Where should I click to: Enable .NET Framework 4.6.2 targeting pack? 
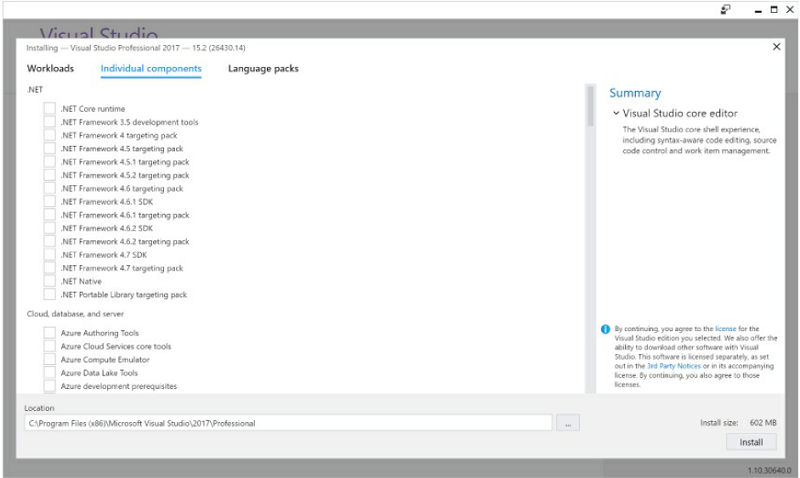pos(49,241)
